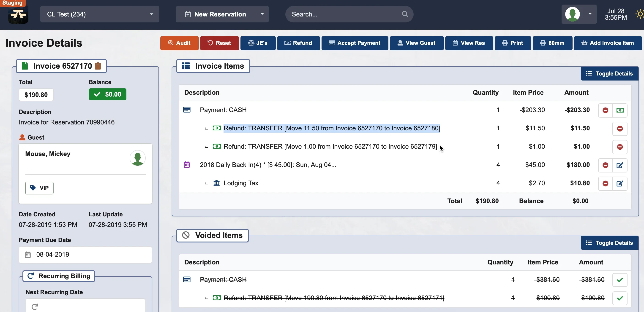Click the Accept Payment button

pyautogui.click(x=355, y=43)
